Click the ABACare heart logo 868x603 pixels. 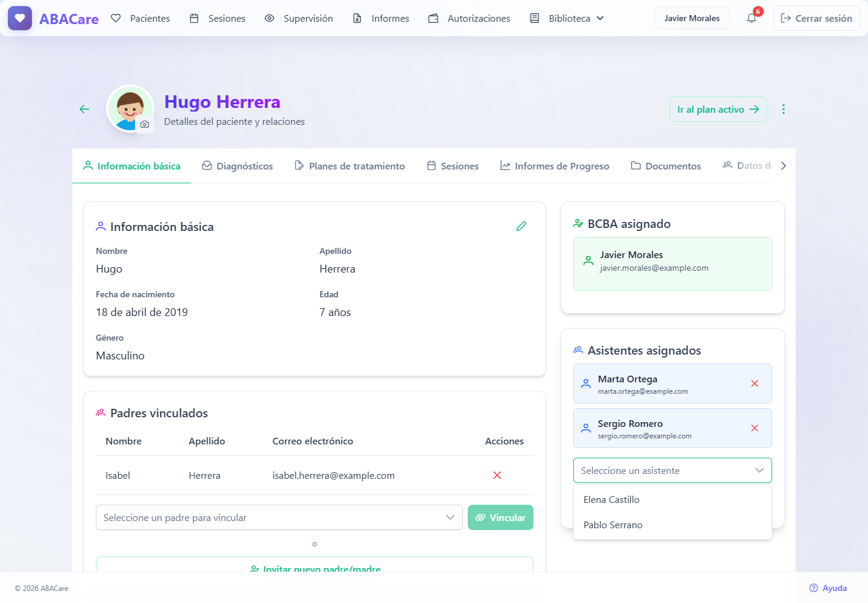(20, 18)
